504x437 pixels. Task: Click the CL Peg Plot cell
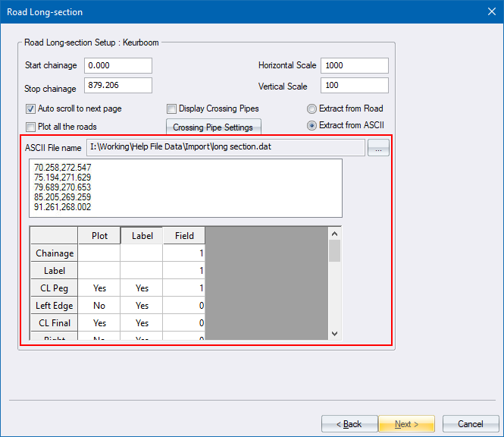click(99, 288)
